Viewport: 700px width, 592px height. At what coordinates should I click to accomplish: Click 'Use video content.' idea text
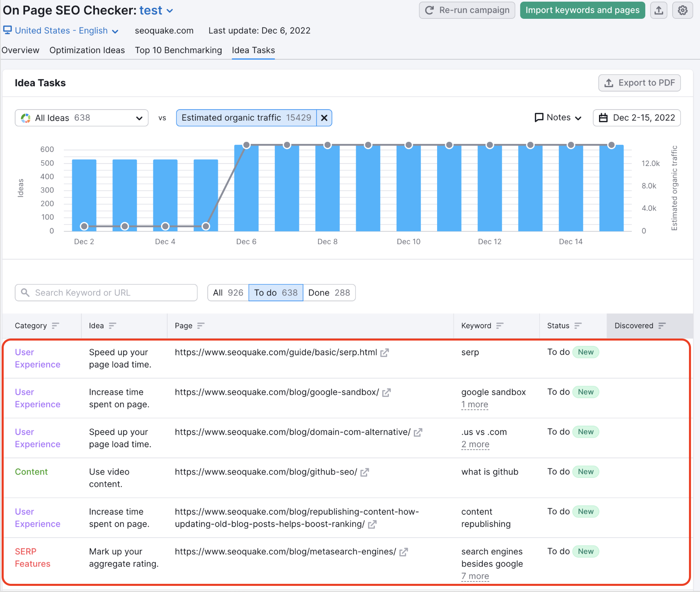[109, 478]
